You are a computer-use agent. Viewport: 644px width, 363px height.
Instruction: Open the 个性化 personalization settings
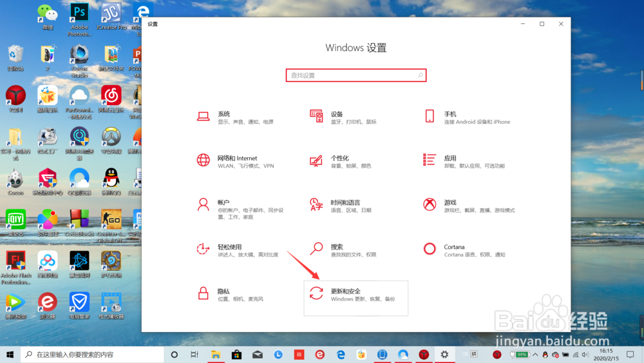point(340,161)
